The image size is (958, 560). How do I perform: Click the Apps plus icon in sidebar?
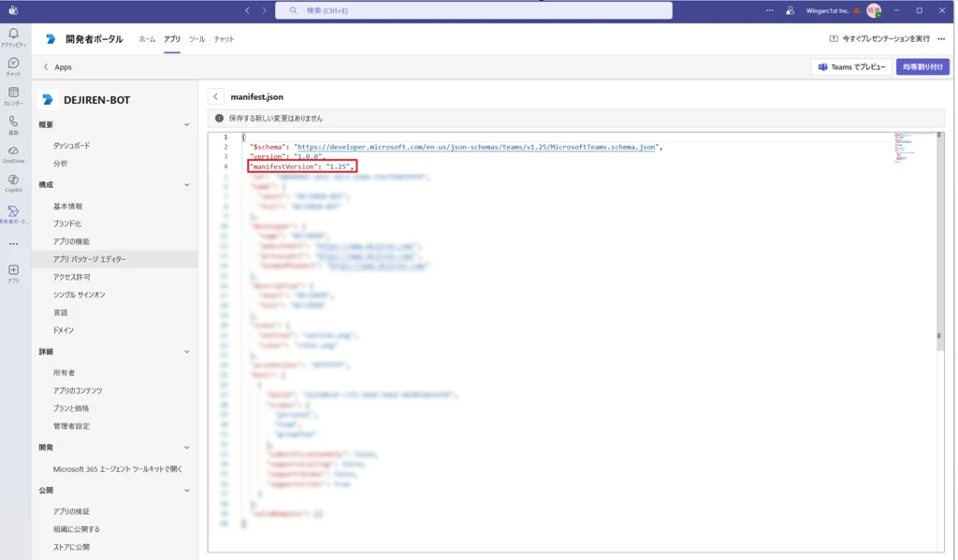point(13,272)
